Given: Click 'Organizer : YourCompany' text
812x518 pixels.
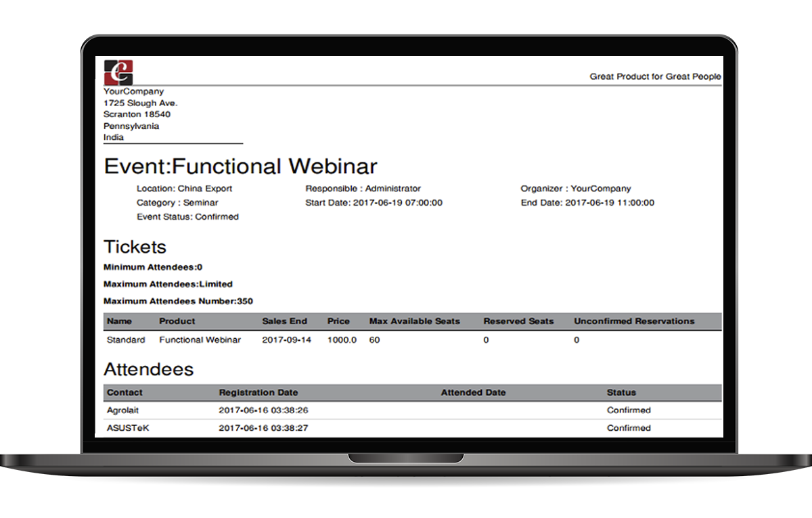Looking at the screenshot, I should tap(576, 189).
